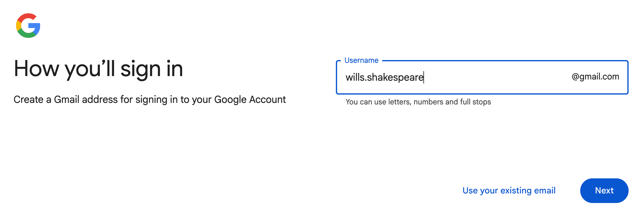Select the typed username text
The height and width of the screenshot is (215, 644).
coord(384,77)
